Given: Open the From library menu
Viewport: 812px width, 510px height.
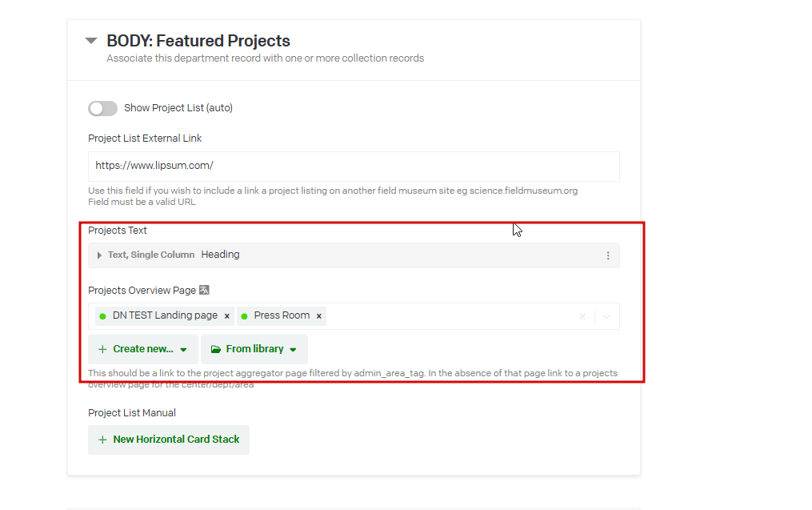Looking at the screenshot, I should 254,350.
